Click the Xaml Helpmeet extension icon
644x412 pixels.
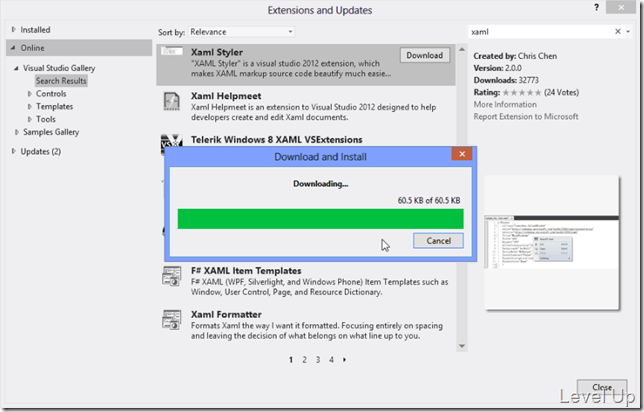click(x=172, y=101)
